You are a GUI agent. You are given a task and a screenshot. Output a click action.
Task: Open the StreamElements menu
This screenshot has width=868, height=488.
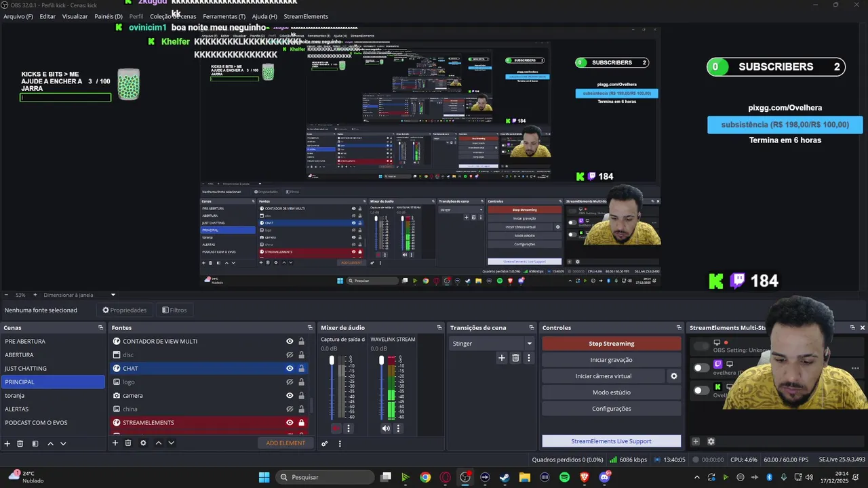pos(306,16)
